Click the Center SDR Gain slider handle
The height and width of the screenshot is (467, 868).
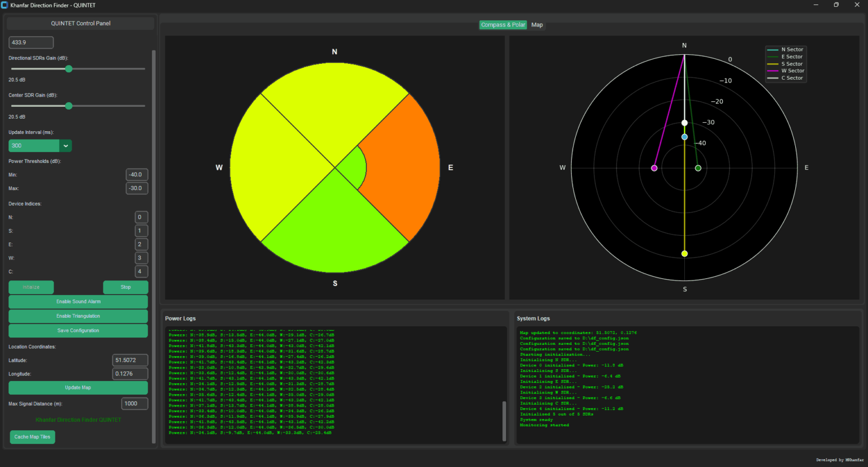pyautogui.click(x=69, y=106)
